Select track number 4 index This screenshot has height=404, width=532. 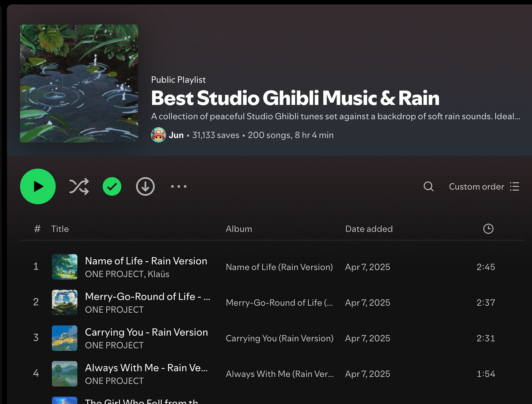tap(36, 373)
